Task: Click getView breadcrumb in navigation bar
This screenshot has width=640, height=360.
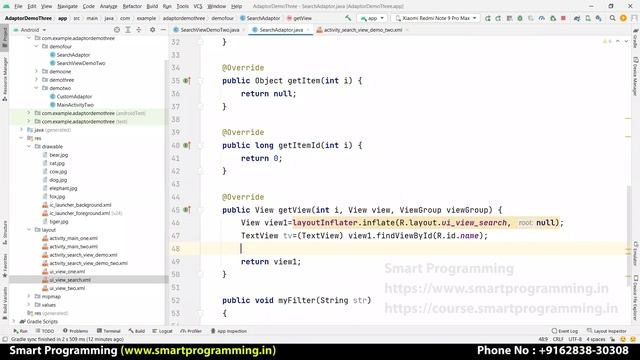Action: click(x=299, y=18)
